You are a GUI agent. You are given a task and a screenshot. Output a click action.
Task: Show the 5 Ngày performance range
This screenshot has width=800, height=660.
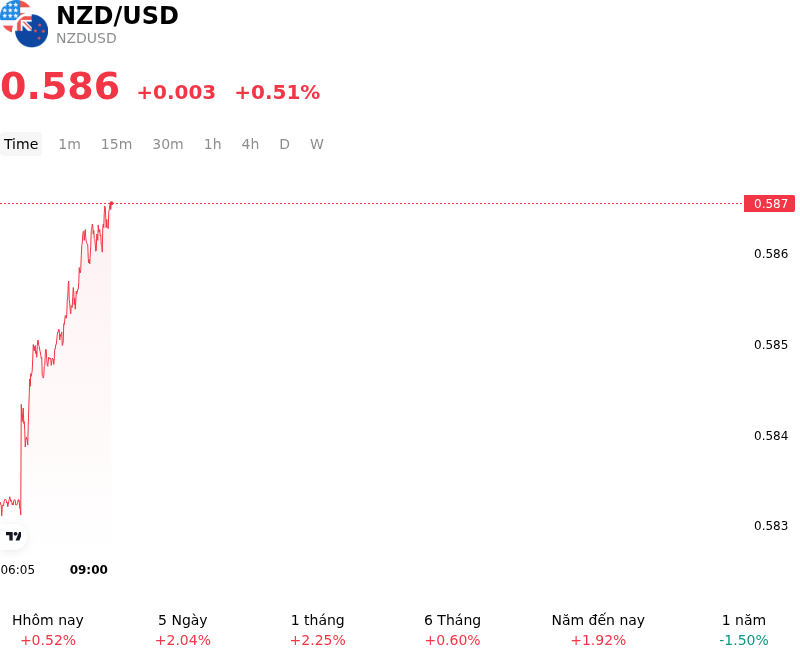[x=183, y=630]
